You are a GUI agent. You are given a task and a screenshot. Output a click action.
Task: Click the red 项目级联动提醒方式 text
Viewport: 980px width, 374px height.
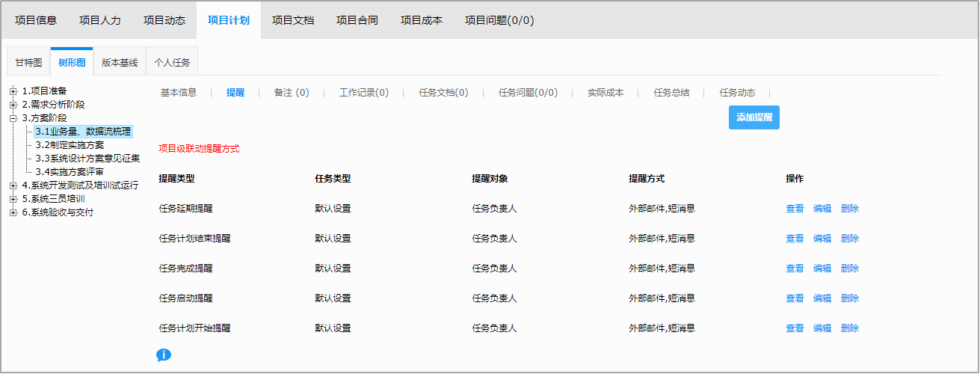tap(199, 149)
